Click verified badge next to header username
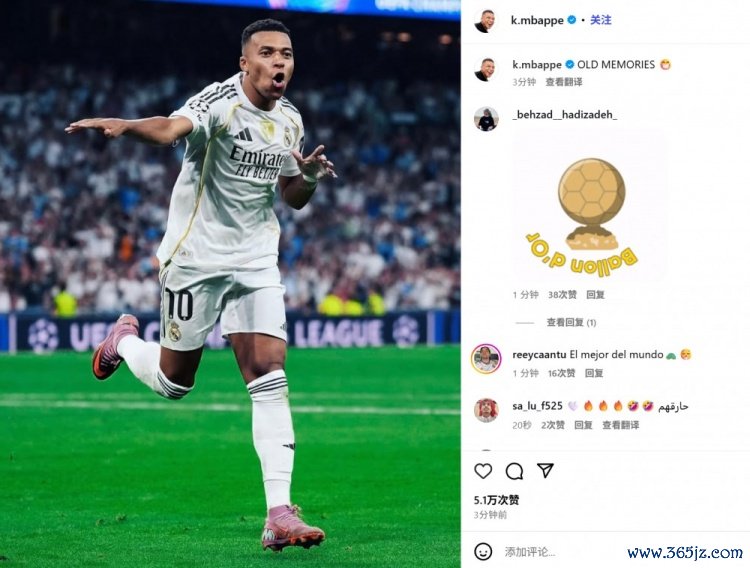The image size is (750, 568). point(572,20)
